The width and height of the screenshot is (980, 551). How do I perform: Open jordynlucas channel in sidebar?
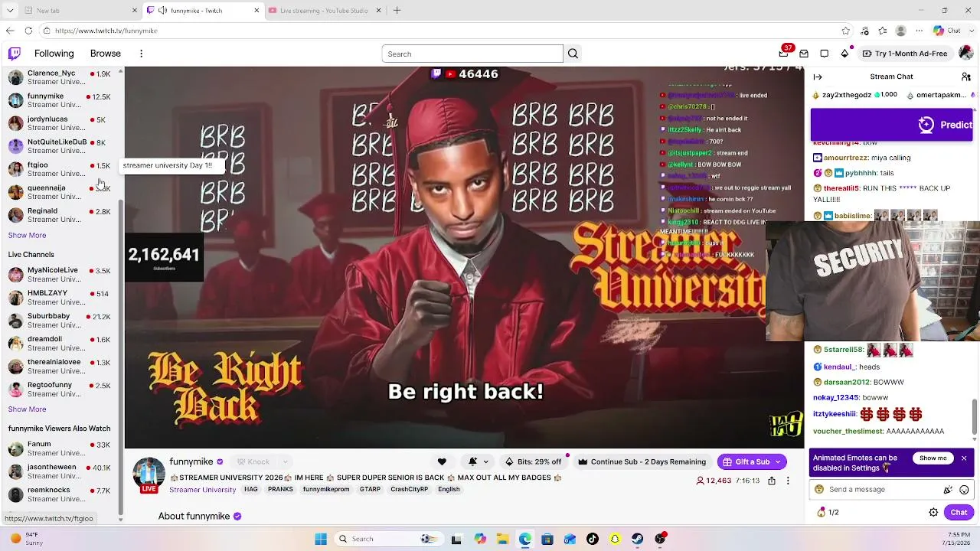tap(60, 124)
